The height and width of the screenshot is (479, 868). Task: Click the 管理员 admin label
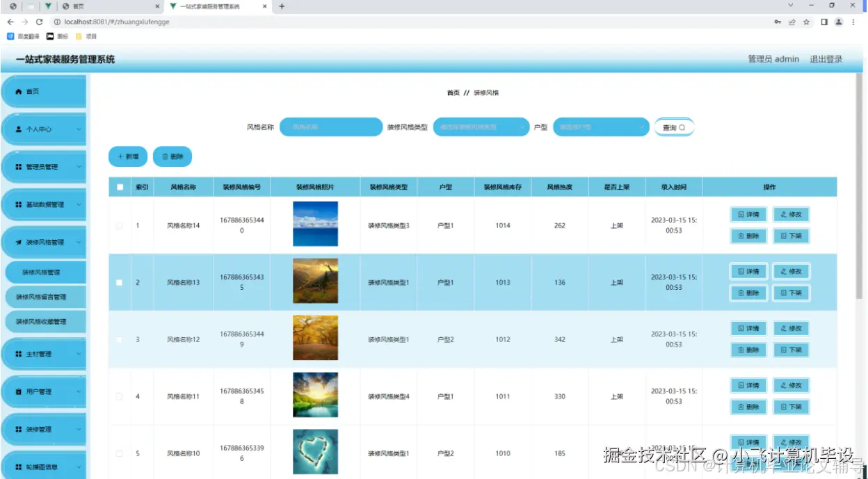click(x=773, y=59)
